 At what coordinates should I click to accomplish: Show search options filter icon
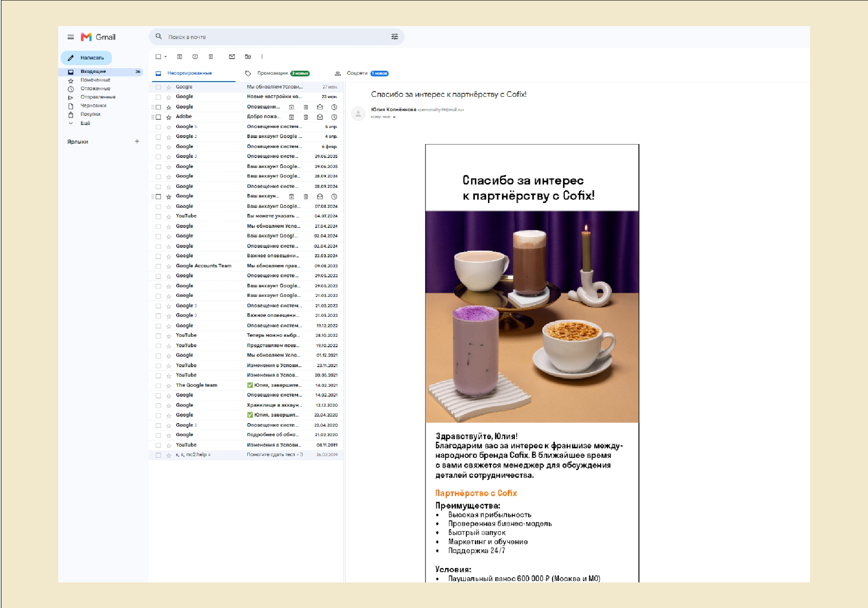(395, 36)
